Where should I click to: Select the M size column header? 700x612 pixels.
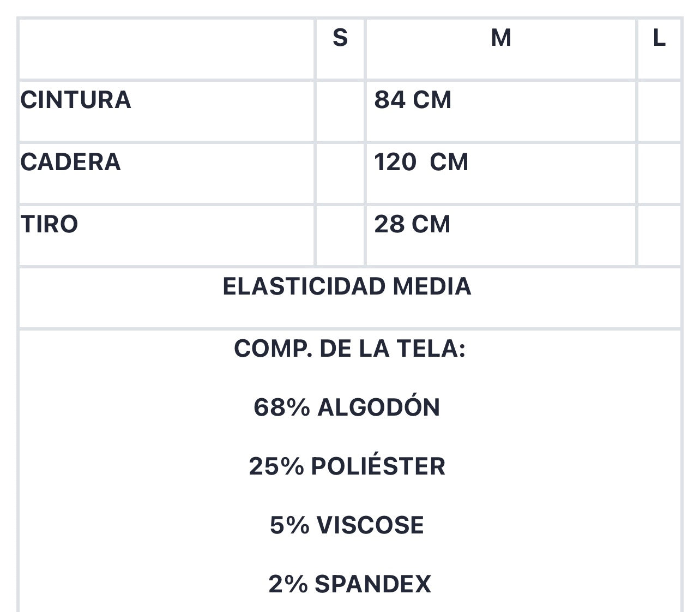(x=501, y=38)
